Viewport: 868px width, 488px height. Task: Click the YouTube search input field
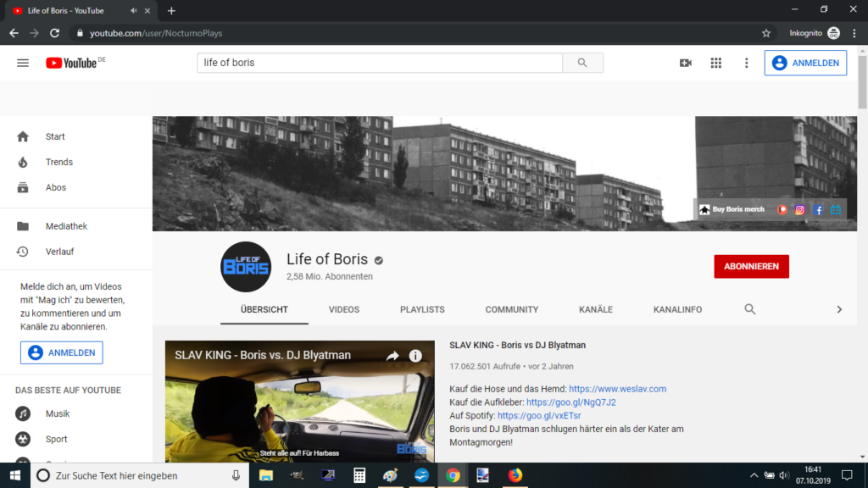[380, 63]
